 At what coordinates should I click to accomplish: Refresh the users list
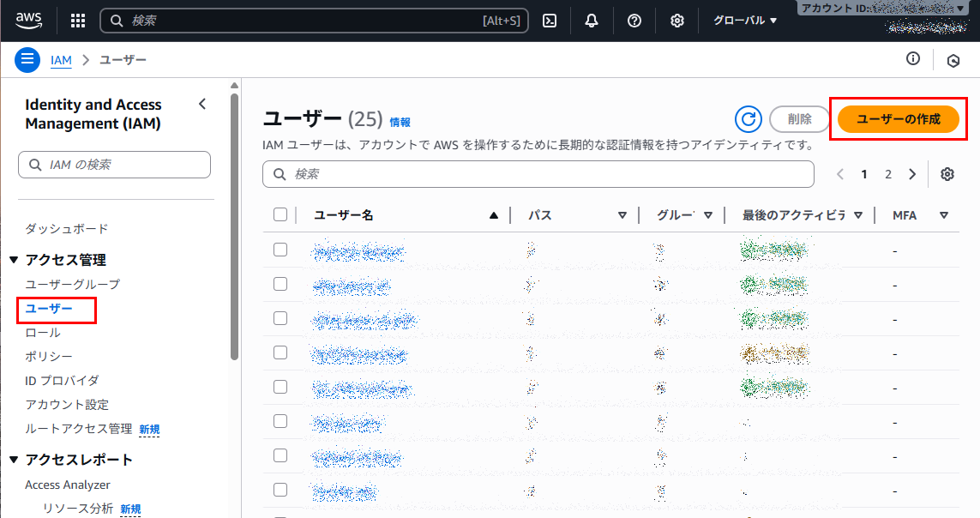(749, 120)
